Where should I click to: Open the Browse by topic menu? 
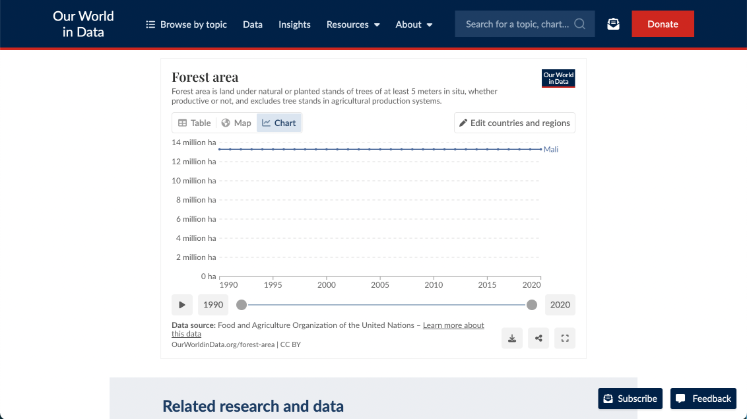186,24
